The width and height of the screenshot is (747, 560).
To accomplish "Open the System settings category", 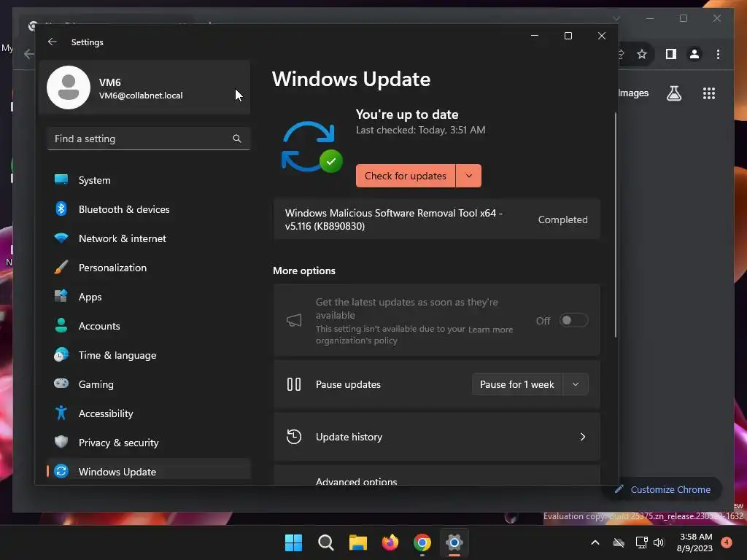I will [x=149, y=180].
